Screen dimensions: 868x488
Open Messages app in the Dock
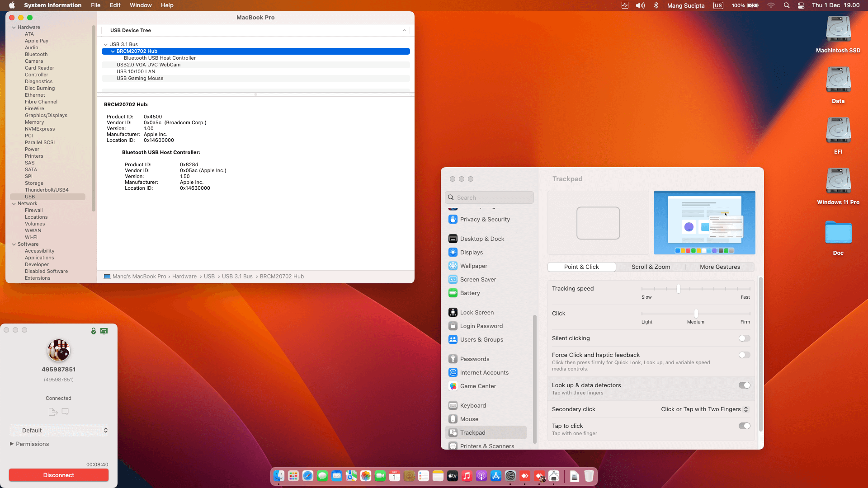point(322,476)
